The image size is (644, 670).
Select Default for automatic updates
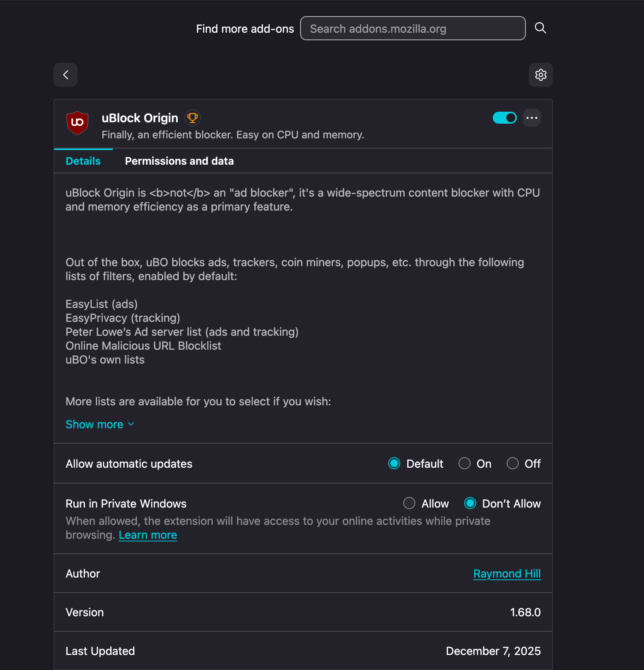coord(394,464)
